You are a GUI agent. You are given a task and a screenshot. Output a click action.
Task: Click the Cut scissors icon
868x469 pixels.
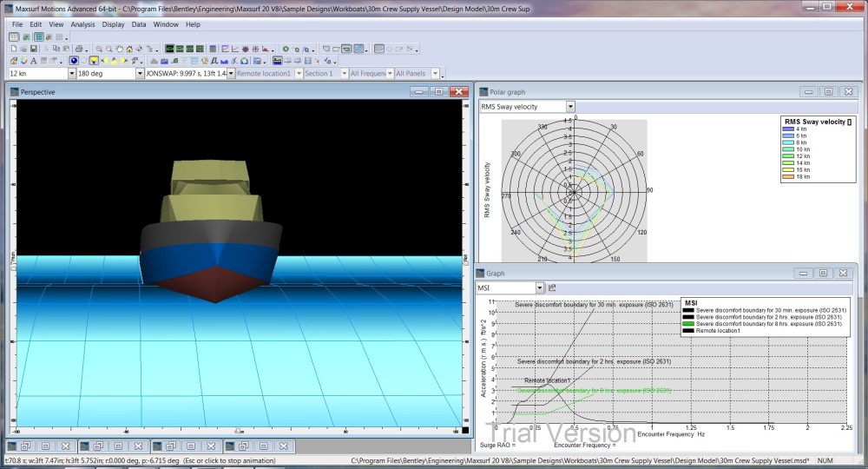point(46,49)
